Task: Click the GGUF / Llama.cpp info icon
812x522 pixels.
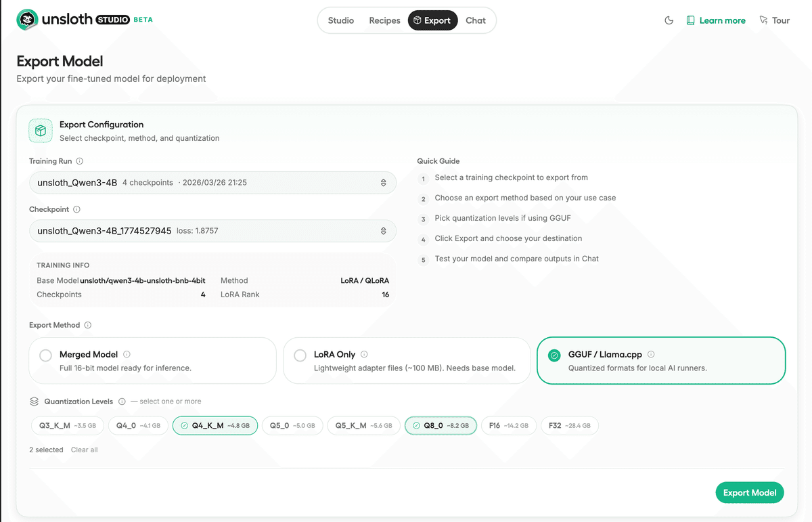Action: pos(651,354)
